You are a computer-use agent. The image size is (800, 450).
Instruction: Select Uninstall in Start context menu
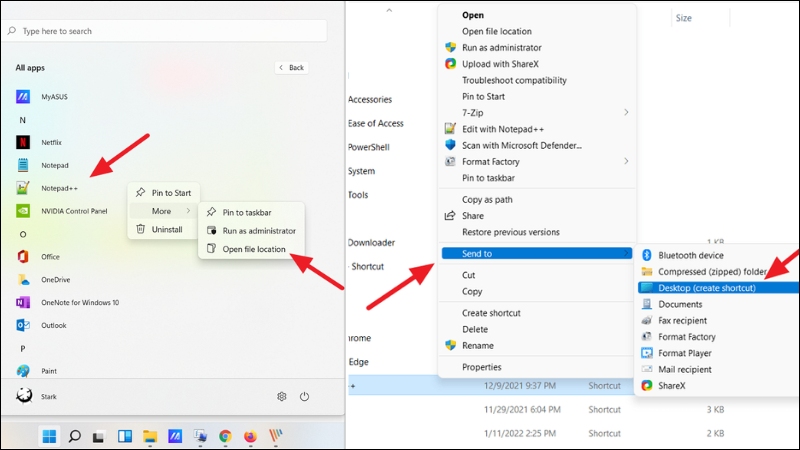click(x=163, y=230)
